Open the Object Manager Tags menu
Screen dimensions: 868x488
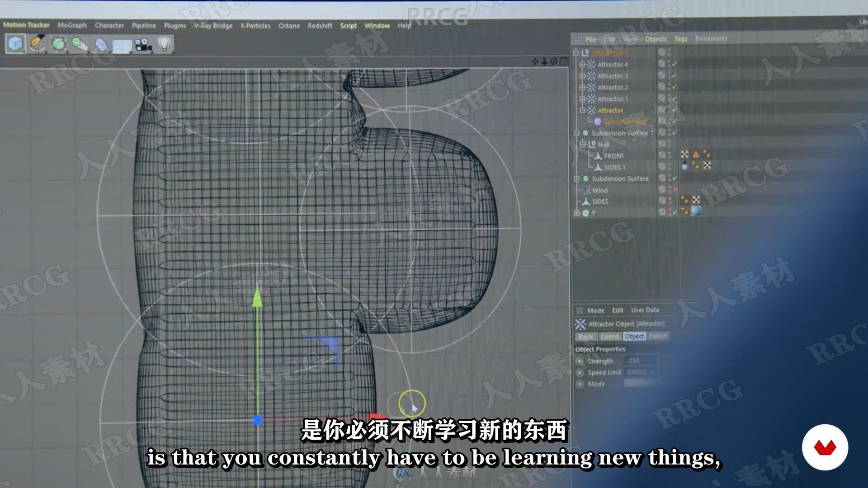pyautogui.click(x=681, y=39)
